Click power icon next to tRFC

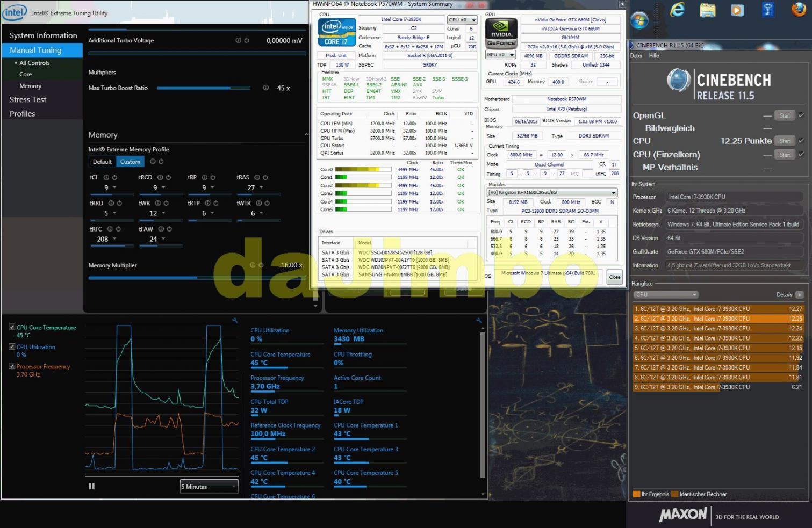[118, 229]
